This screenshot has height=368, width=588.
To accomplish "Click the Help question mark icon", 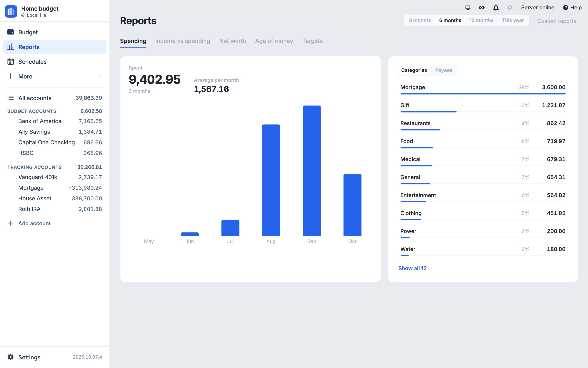I will (566, 8).
